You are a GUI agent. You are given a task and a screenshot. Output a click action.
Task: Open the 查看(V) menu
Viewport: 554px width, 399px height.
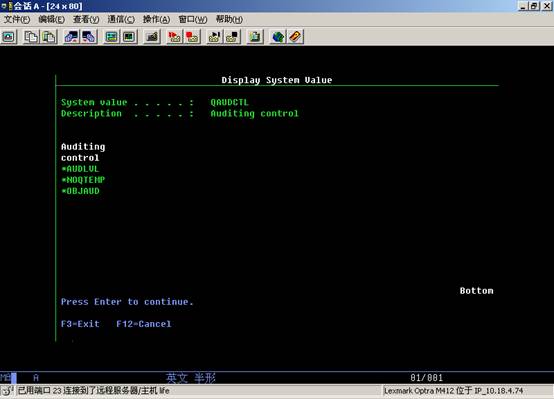[x=86, y=19]
